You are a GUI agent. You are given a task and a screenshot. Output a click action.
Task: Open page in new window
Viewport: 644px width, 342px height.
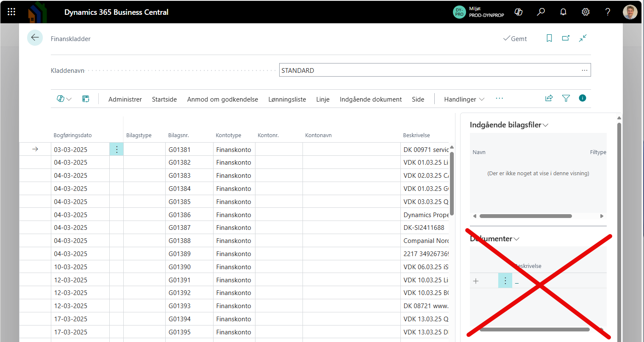566,38
